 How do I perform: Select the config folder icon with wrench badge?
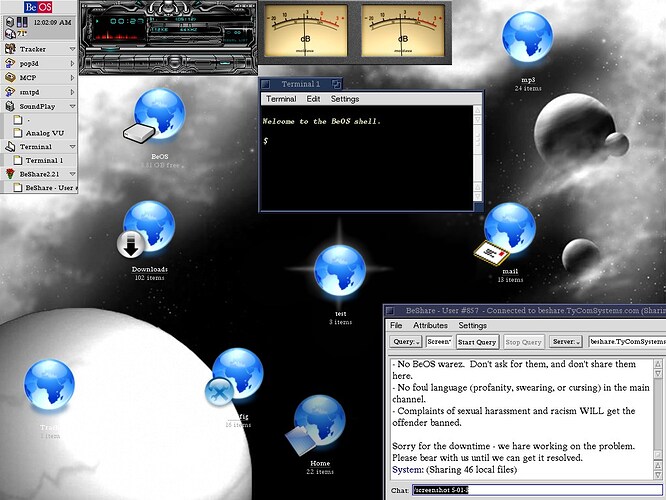pyautogui.click(x=236, y=376)
